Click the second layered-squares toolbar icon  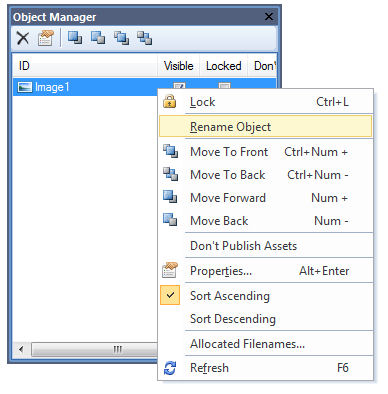[98, 37]
